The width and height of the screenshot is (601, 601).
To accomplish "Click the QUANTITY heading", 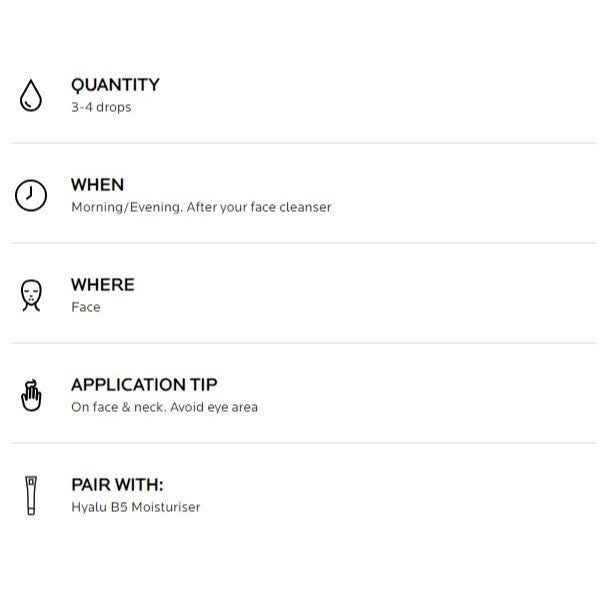I will point(115,85).
